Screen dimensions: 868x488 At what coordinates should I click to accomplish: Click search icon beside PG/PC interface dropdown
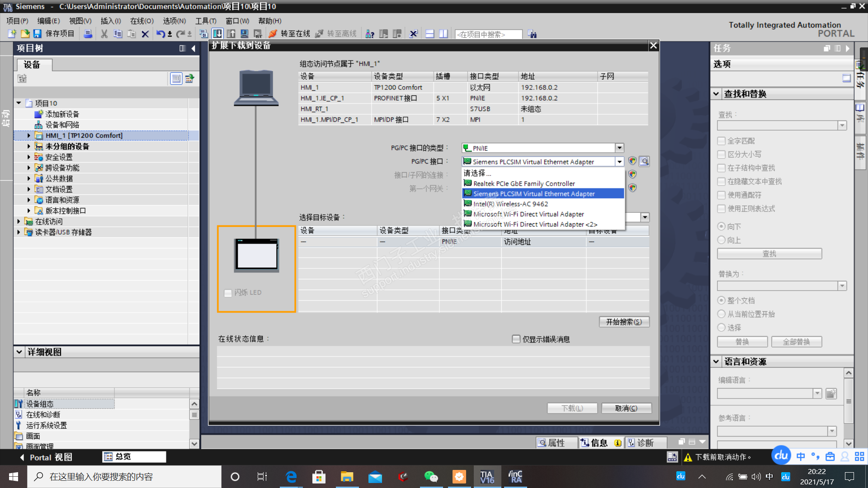(644, 161)
